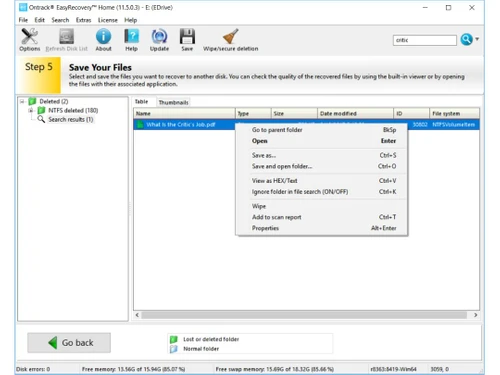The height and width of the screenshot is (375, 500).
Task: Click the Refresh Disk List icon
Action: pyautogui.click(x=66, y=36)
